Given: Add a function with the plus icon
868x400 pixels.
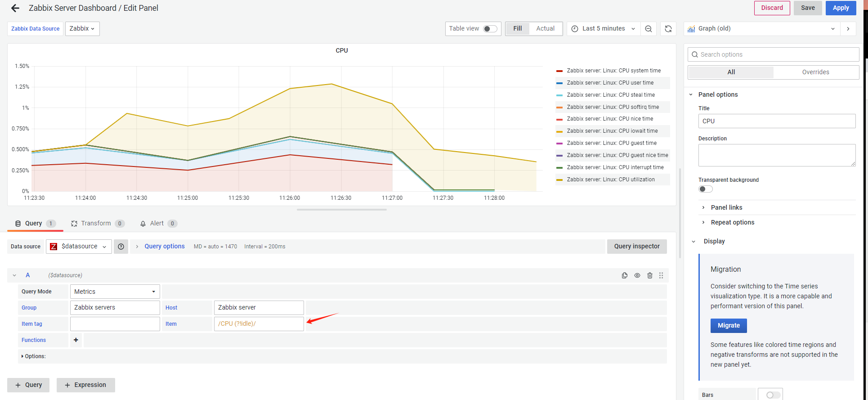Looking at the screenshot, I should (x=76, y=340).
